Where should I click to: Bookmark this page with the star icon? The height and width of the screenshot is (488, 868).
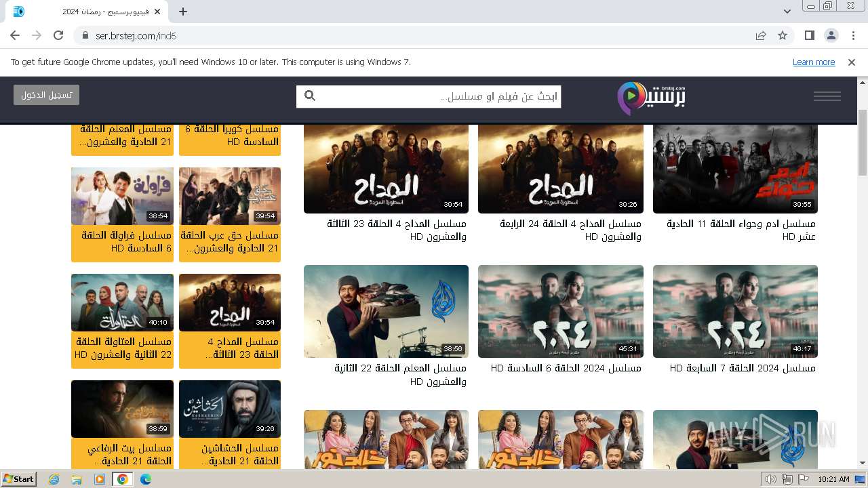[783, 35]
